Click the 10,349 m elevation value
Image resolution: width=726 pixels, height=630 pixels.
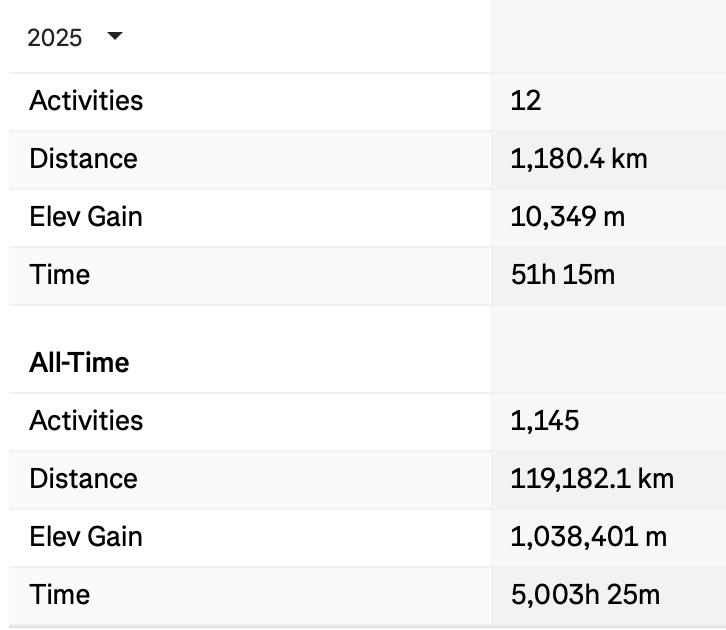coord(567,217)
